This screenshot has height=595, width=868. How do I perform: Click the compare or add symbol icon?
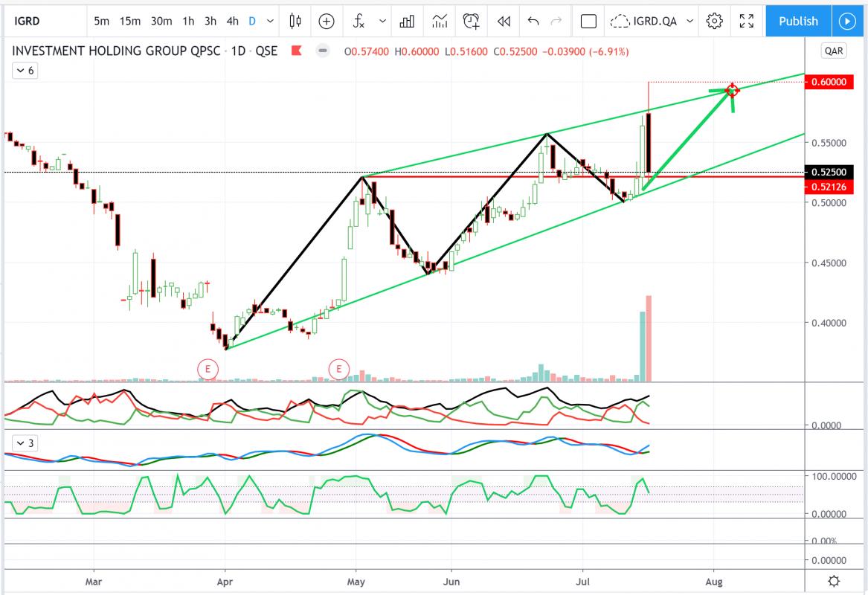[x=327, y=21]
